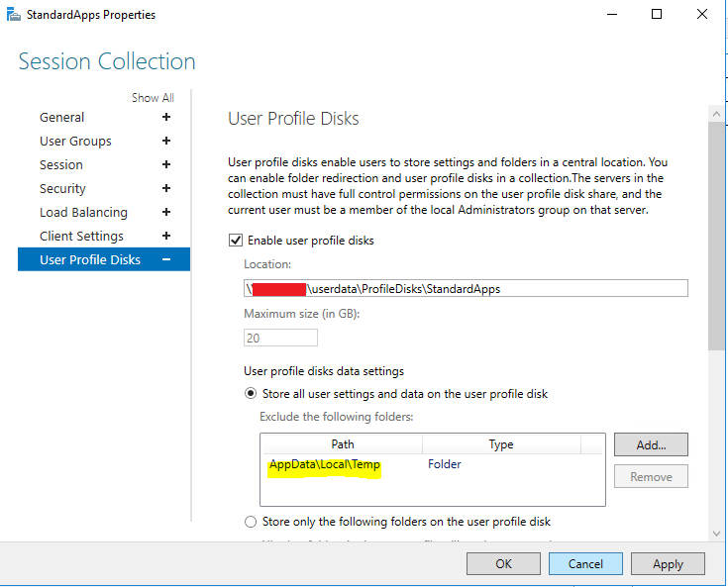
Task: Expand the Client Settings plus icon
Action: [x=166, y=236]
